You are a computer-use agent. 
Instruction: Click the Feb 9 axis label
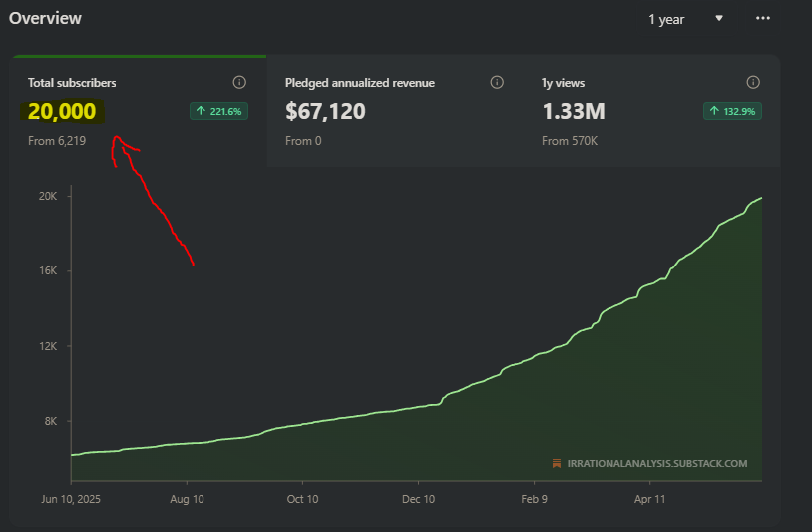pyautogui.click(x=534, y=499)
